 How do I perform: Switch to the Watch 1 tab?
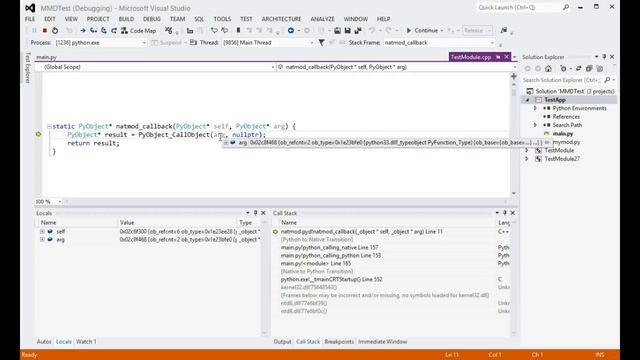pos(86,342)
